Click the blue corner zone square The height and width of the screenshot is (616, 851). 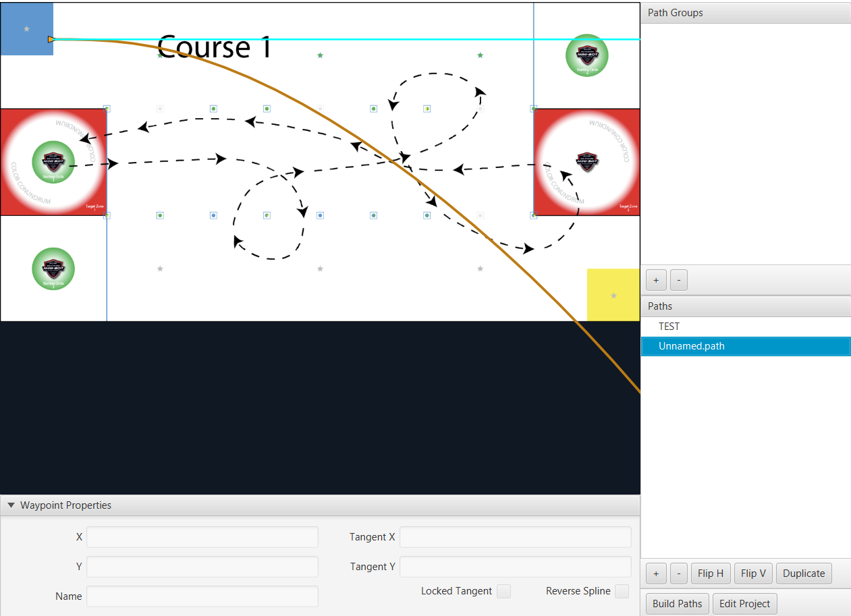click(26, 28)
